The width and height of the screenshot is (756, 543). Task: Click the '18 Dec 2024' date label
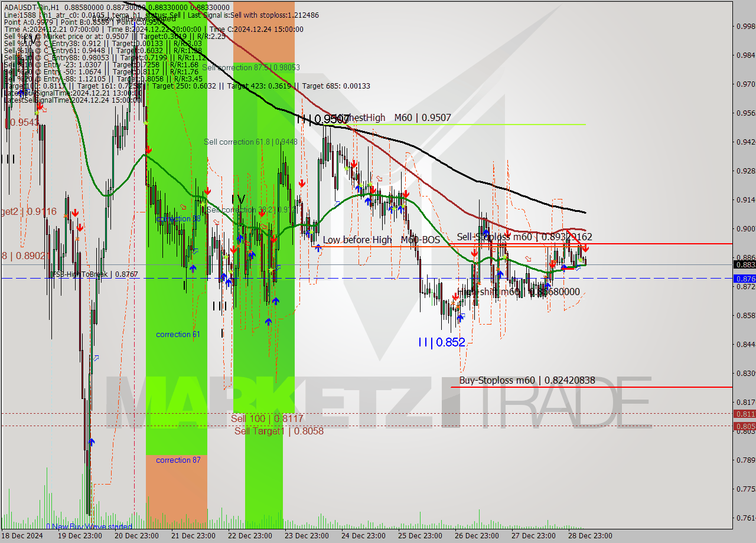click(x=22, y=536)
